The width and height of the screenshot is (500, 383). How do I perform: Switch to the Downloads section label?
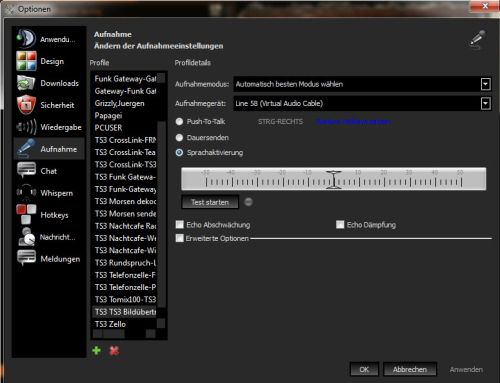[x=60, y=83]
